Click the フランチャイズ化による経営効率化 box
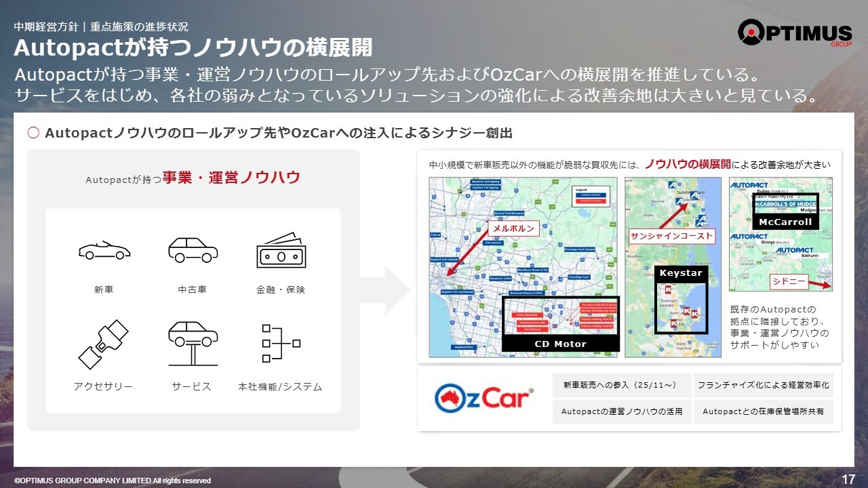The image size is (868, 488). 763,385
